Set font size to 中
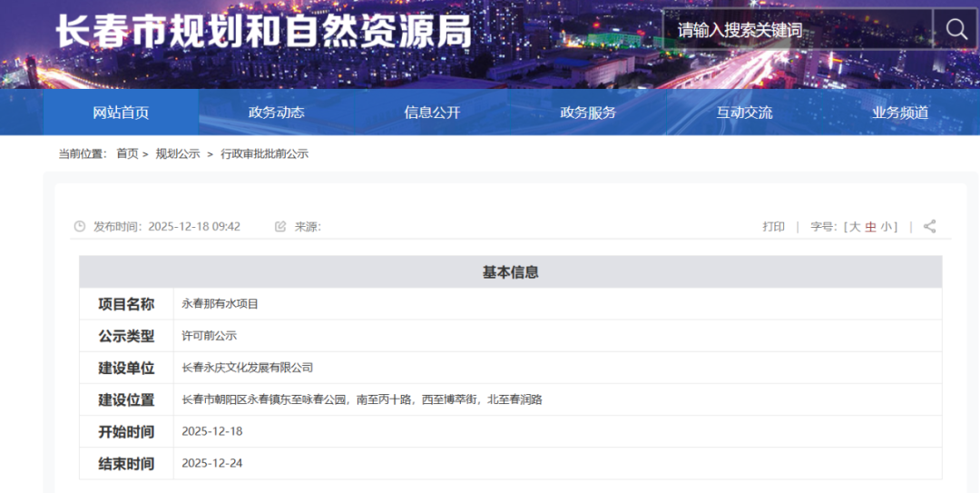 [871, 226]
